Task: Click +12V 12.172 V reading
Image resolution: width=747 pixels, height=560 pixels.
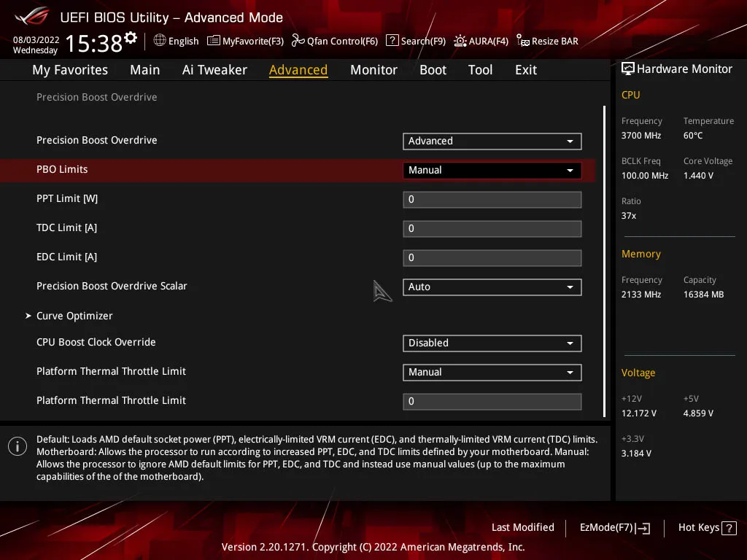Action: click(639, 413)
